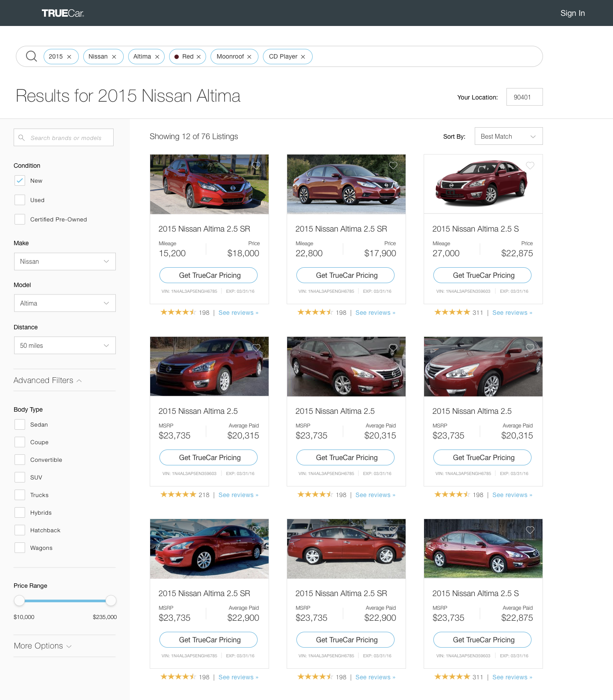This screenshot has height=700, width=613.
Task: Open the Distance dropdown showing 50 miles
Action: point(65,345)
